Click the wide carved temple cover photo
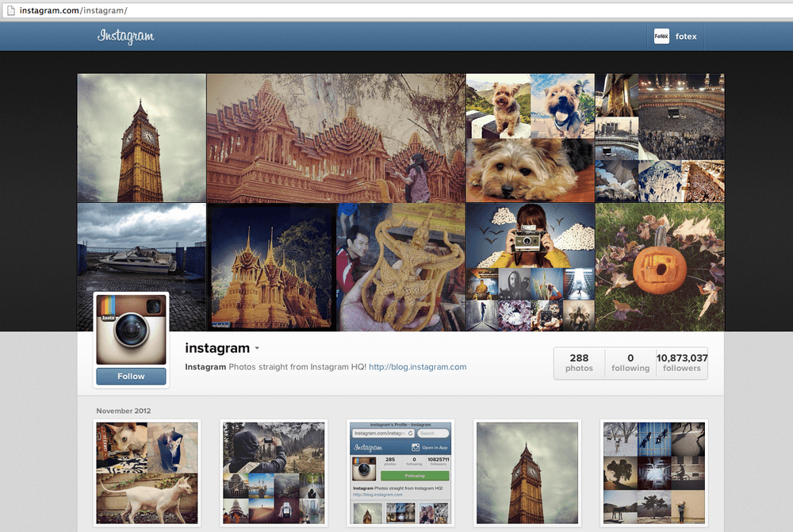793x532 pixels. 335,138
